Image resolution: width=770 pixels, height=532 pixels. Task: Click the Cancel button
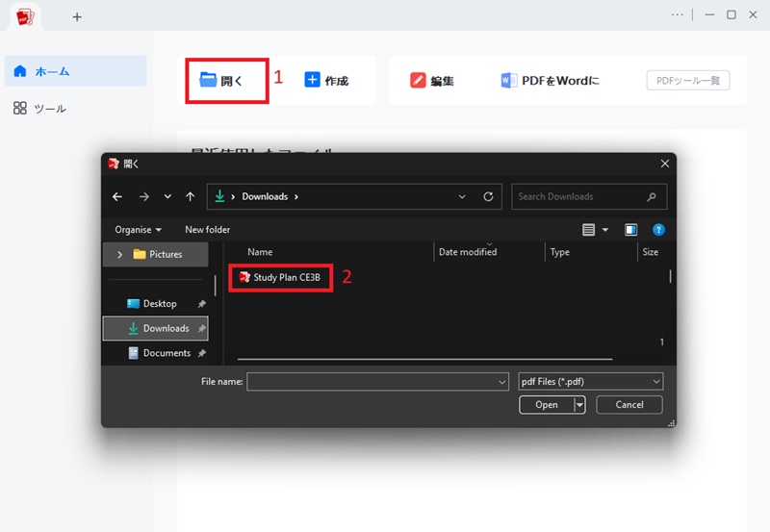tap(629, 405)
